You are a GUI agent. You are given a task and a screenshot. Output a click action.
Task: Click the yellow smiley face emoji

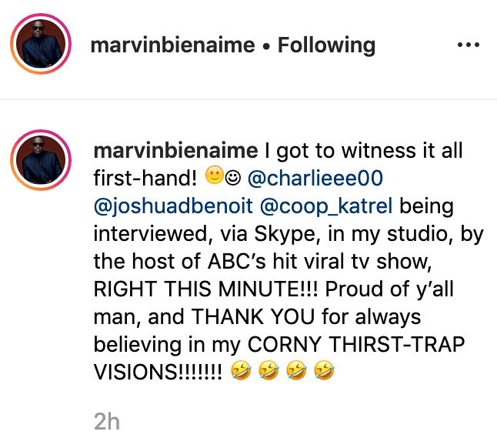(x=215, y=175)
